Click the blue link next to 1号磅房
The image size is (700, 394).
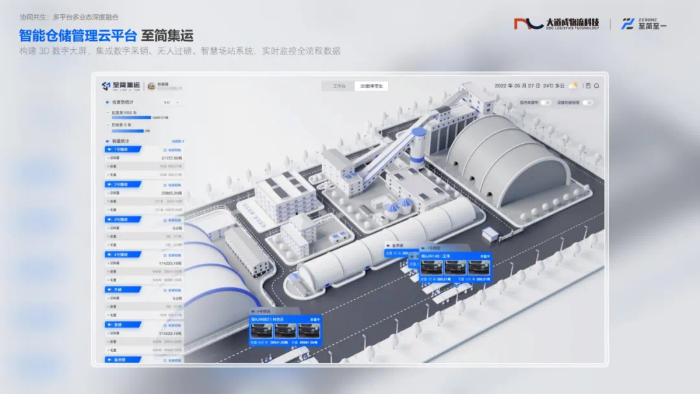click(172, 150)
